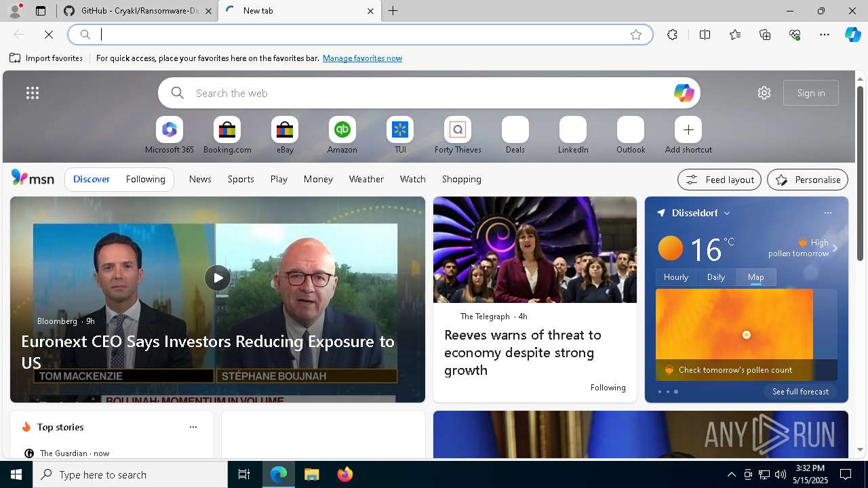Stop loading the page
Viewport: 868px width, 488px height.
tap(49, 35)
